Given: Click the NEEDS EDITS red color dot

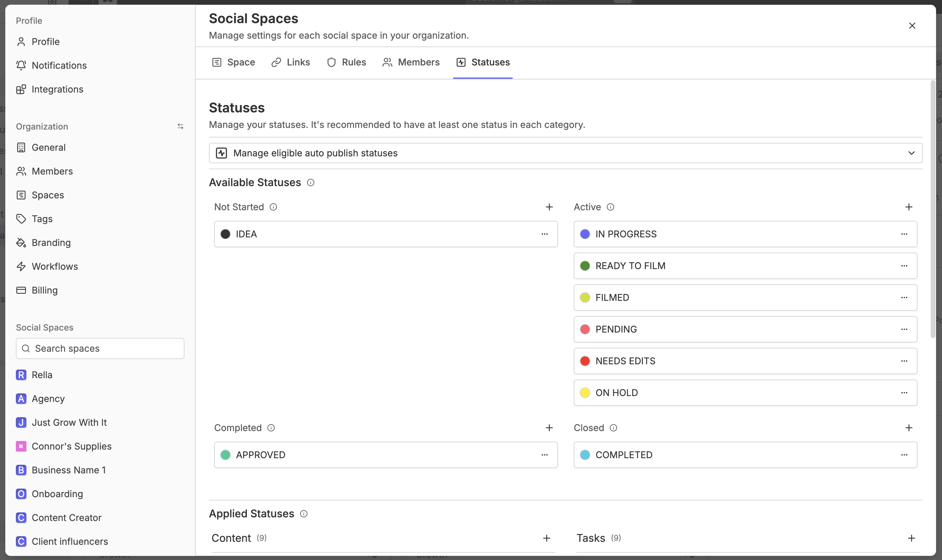Looking at the screenshot, I should 585,361.
